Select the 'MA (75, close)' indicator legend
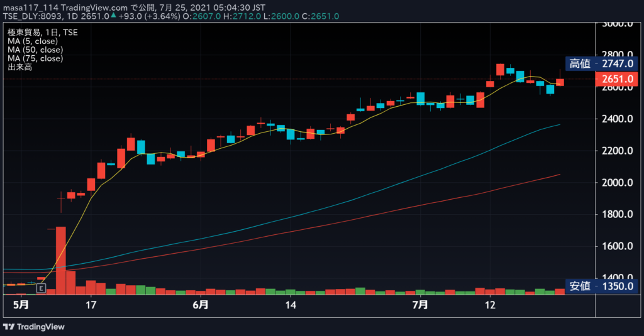The image size is (644, 336). (x=35, y=58)
